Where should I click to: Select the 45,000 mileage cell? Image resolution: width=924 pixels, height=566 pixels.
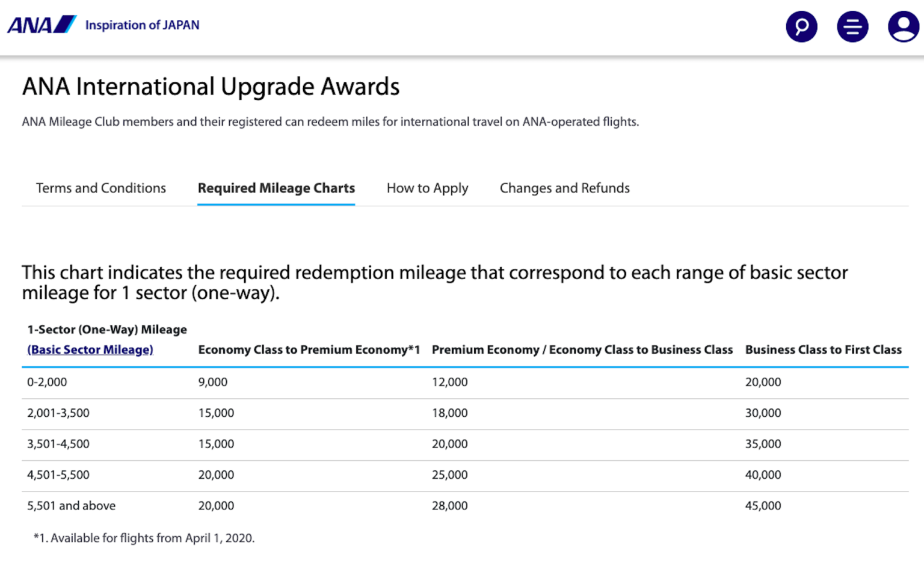tap(763, 505)
